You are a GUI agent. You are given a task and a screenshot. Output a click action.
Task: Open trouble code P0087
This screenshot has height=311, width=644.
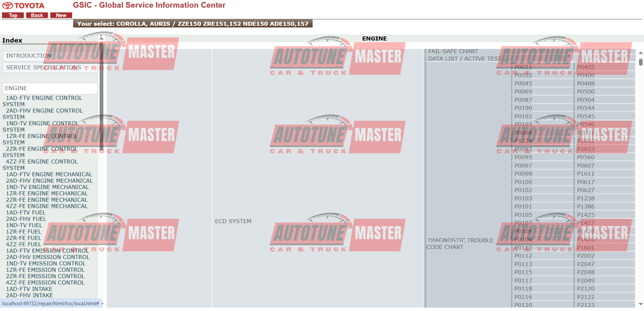pos(523,100)
